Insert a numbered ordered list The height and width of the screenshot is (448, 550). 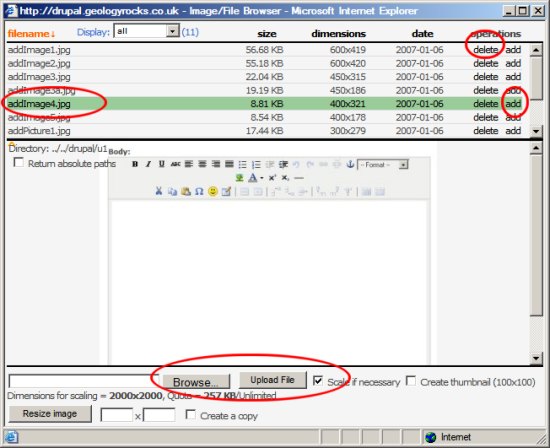(256, 164)
